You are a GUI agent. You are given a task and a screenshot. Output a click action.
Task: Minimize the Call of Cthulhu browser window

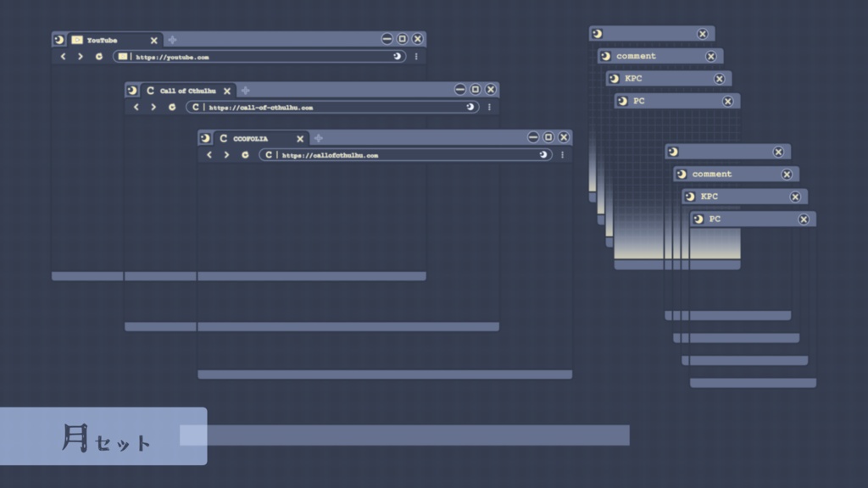460,89
